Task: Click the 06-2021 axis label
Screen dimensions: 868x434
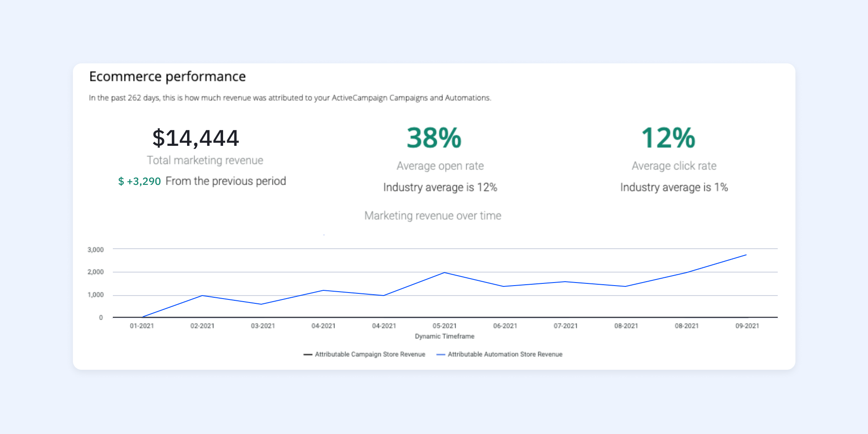Action: [x=505, y=326]
